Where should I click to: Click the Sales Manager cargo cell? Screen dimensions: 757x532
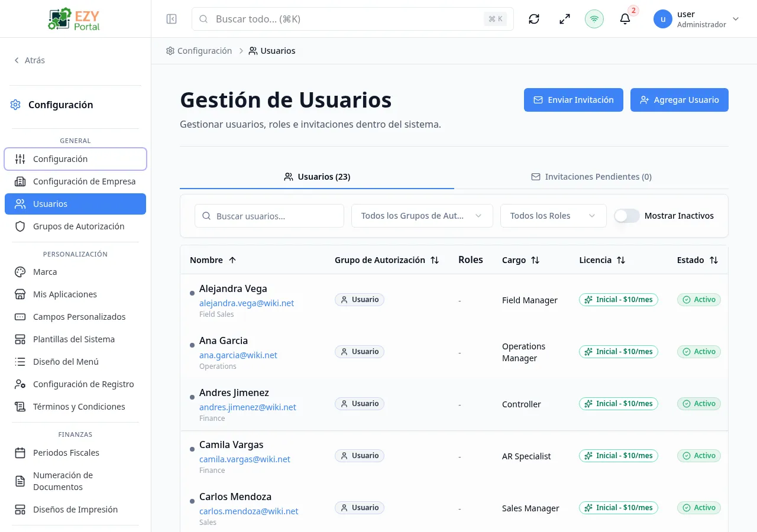[530, 508]
